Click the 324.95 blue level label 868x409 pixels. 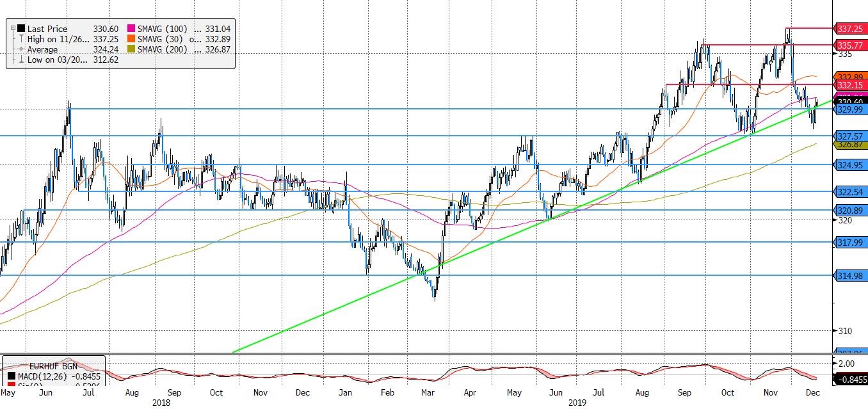(851, 165)
